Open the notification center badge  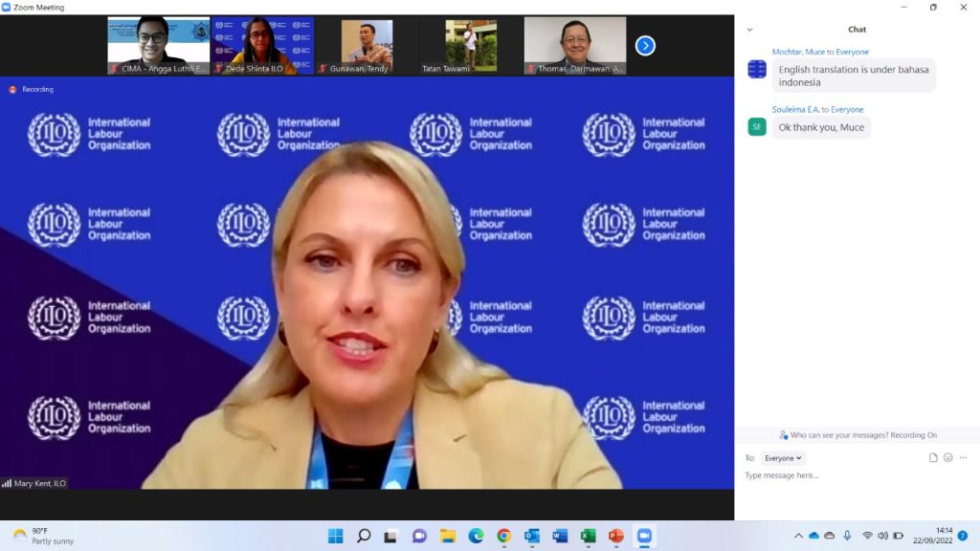pyautogui.click(x=963, y=536)
